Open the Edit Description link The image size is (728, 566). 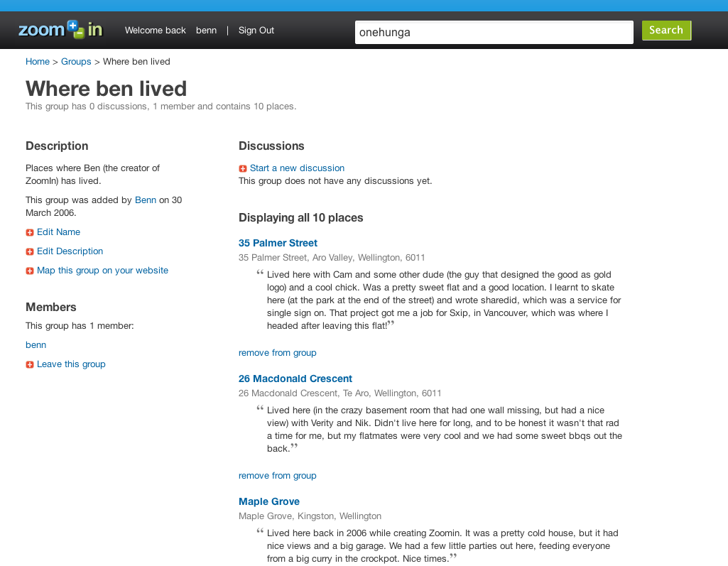tap(70, 251)
